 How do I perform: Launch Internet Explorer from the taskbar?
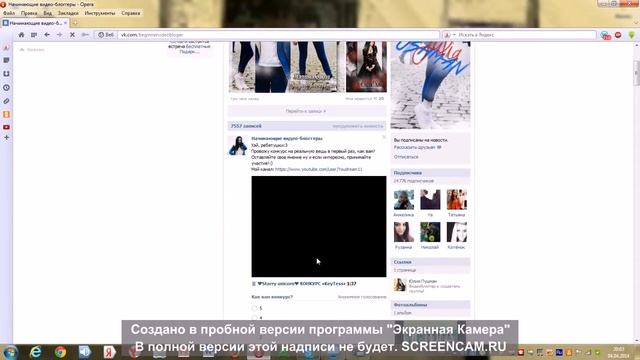(36, 352)
